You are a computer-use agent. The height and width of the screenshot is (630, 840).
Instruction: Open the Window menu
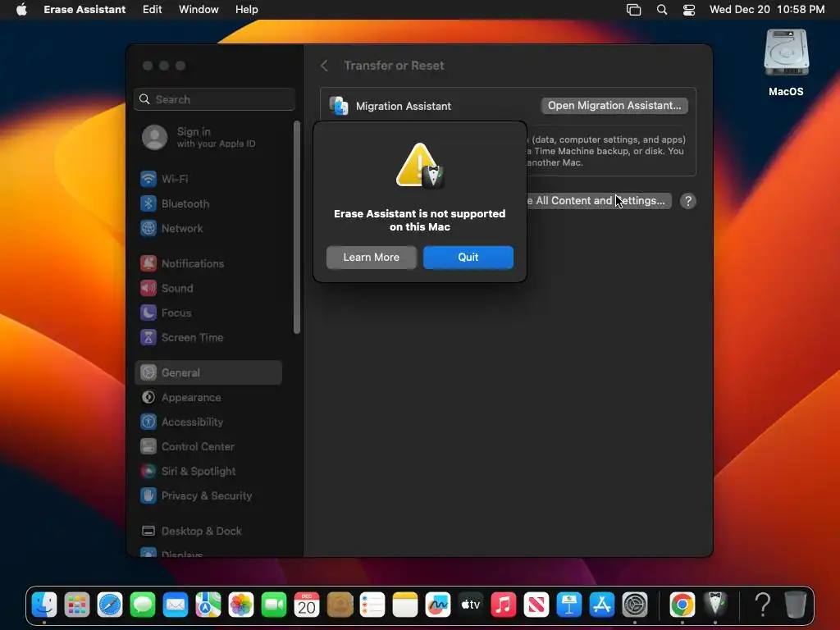[x=199, y=10]
